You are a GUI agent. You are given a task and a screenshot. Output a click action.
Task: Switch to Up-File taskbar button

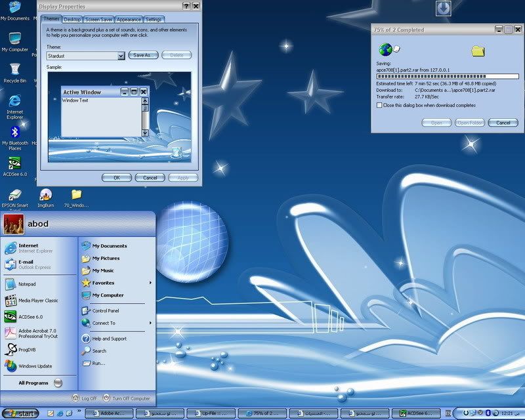pyautogui.click(x=211, y=413)
